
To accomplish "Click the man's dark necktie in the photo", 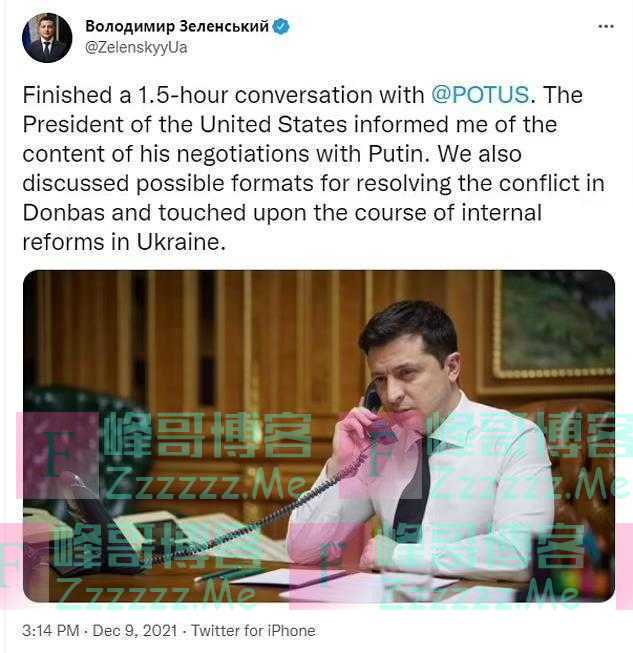I will 412,500.
